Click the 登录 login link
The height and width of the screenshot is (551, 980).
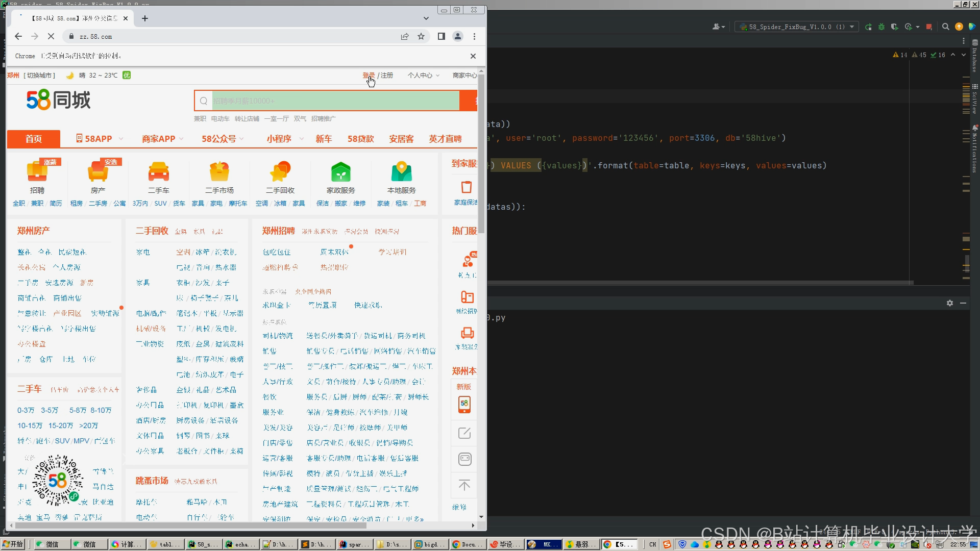point(368,76)
